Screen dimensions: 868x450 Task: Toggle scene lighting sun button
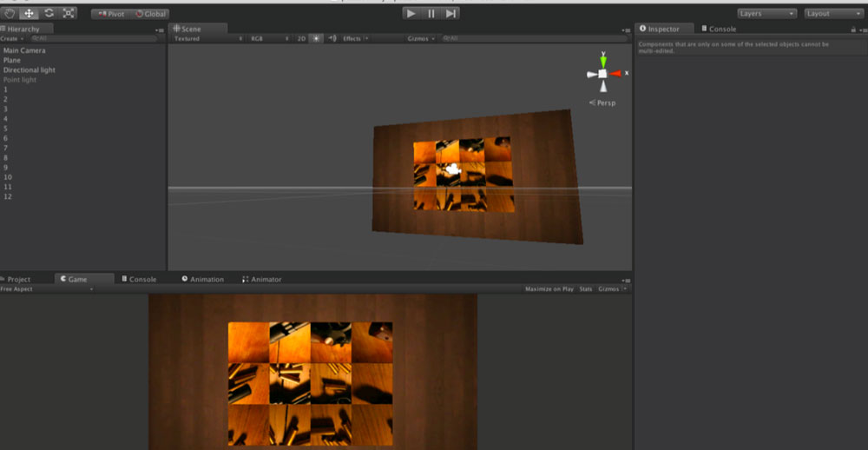coord(316,38)
